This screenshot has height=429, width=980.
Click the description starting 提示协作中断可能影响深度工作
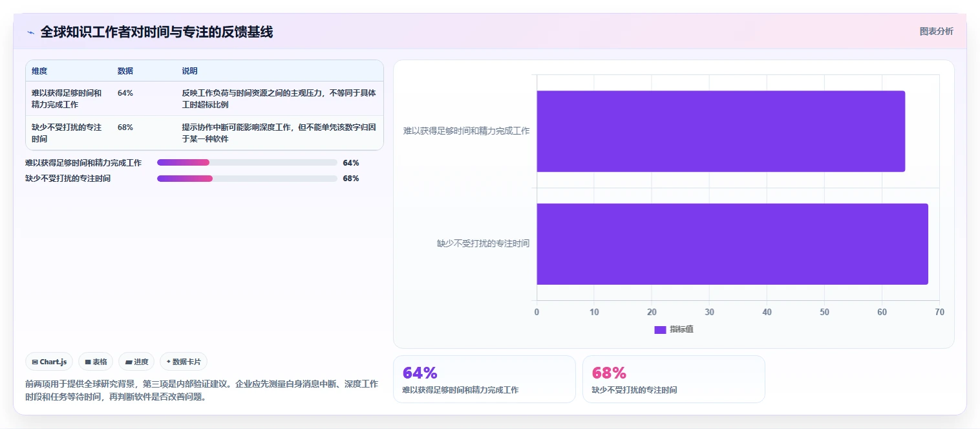click(x=279, y=133)
